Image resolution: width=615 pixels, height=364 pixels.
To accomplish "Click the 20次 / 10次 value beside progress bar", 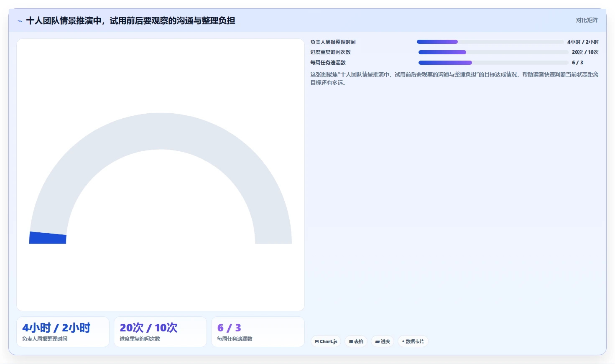I will [585, 52].
